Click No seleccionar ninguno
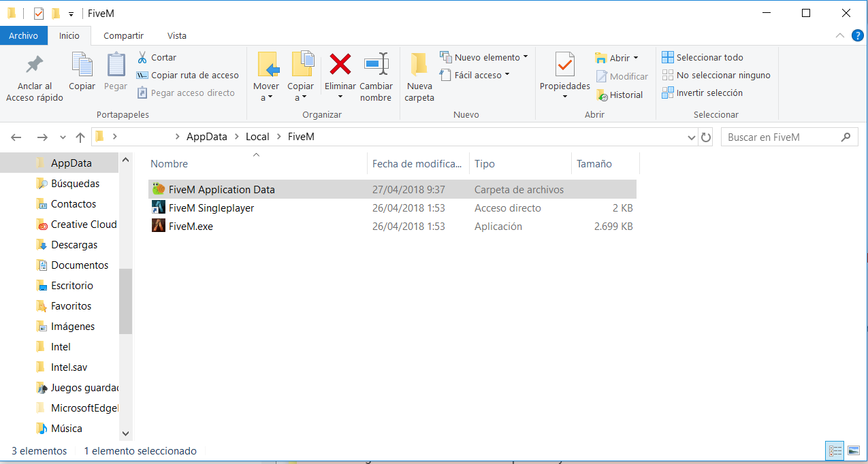The height and width of the screenshot is (464, 868). [x=716, y=76]
